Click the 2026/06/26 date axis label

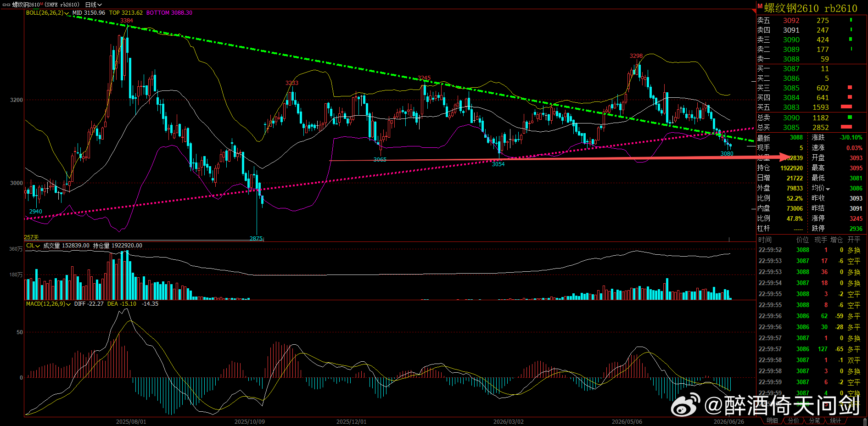(729, 421)
